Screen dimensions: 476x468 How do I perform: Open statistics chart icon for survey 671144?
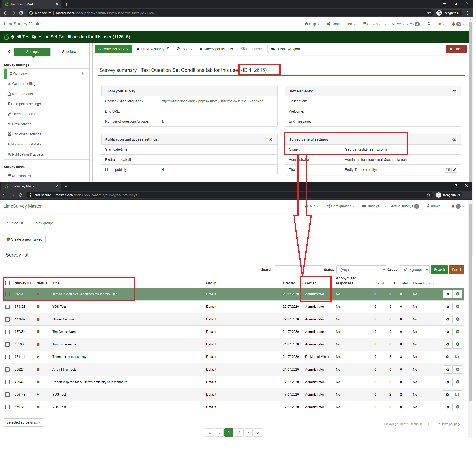click(x=457, y=357)
